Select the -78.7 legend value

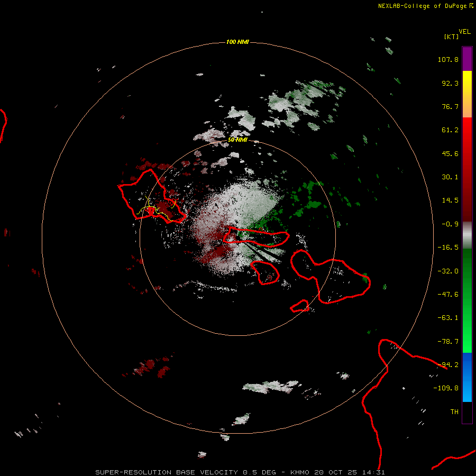pyautogui.click(x=448, y=342)
